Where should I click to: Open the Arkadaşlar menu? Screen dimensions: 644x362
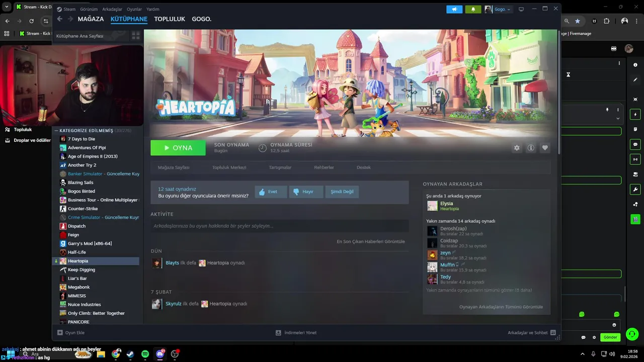coord(112,9)
